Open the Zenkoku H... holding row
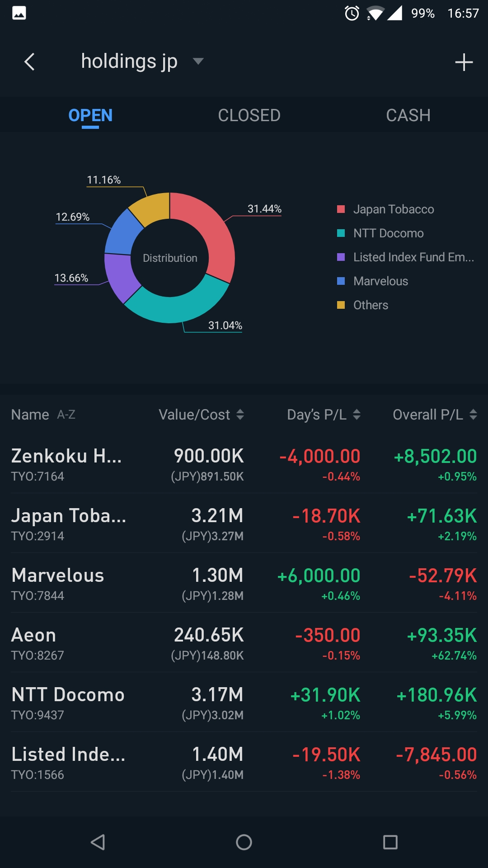 pos(244,464)
